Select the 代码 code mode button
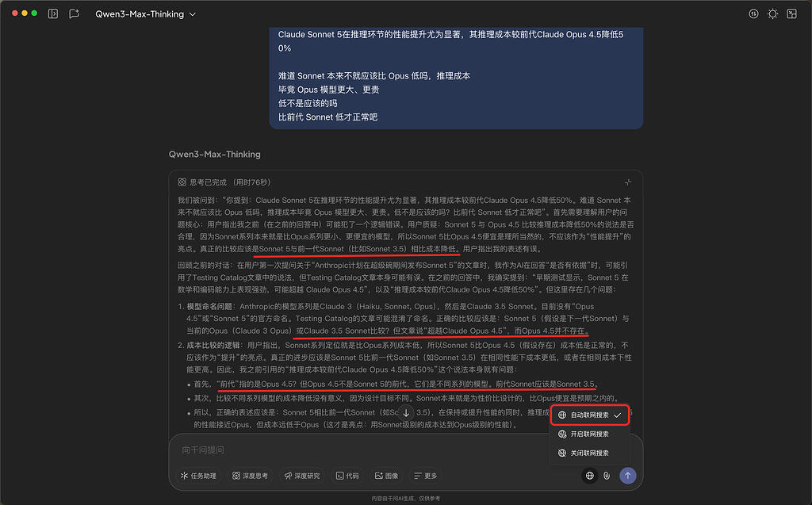The image size is (812, 505). click(347, 476)
